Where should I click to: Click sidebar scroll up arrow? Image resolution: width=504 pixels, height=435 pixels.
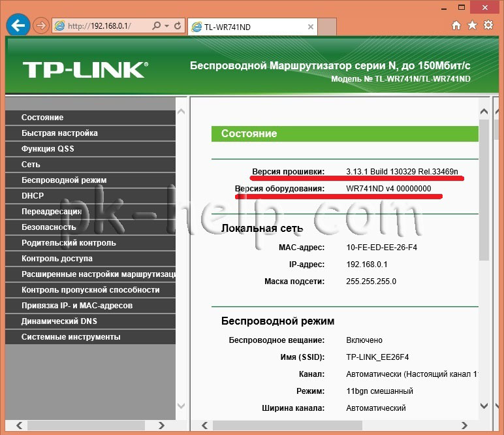(181, 112)
